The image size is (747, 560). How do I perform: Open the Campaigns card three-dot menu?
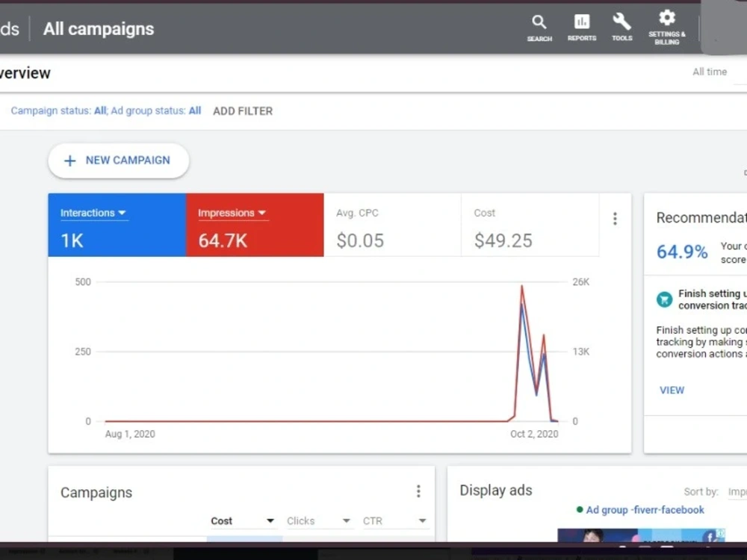tap(418, 491)
